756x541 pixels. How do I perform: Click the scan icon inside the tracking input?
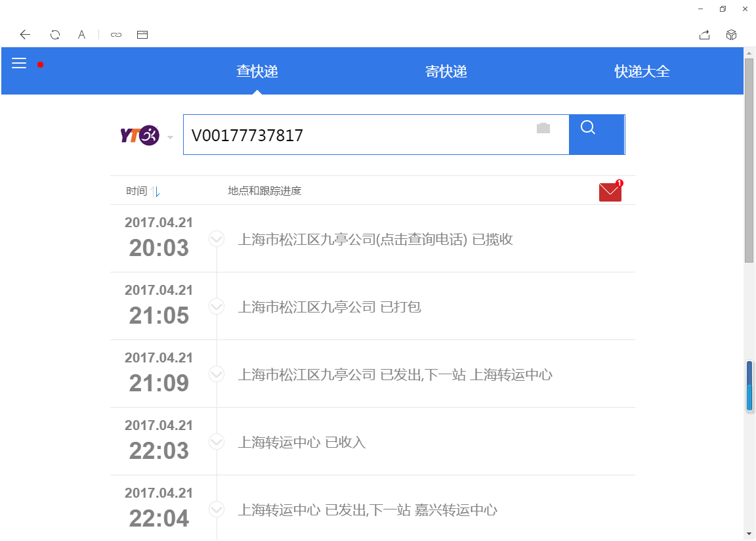coord(543,129)
